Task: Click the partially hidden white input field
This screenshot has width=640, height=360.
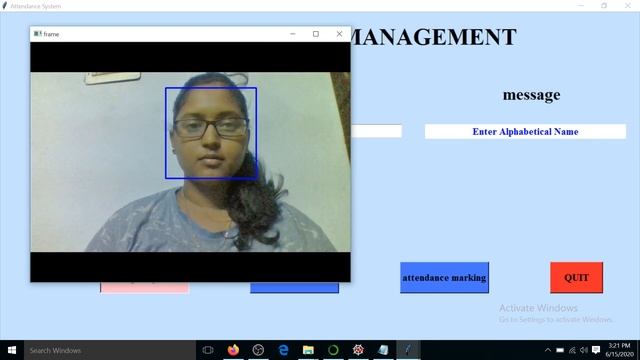Action: click(x=376, y=131)
